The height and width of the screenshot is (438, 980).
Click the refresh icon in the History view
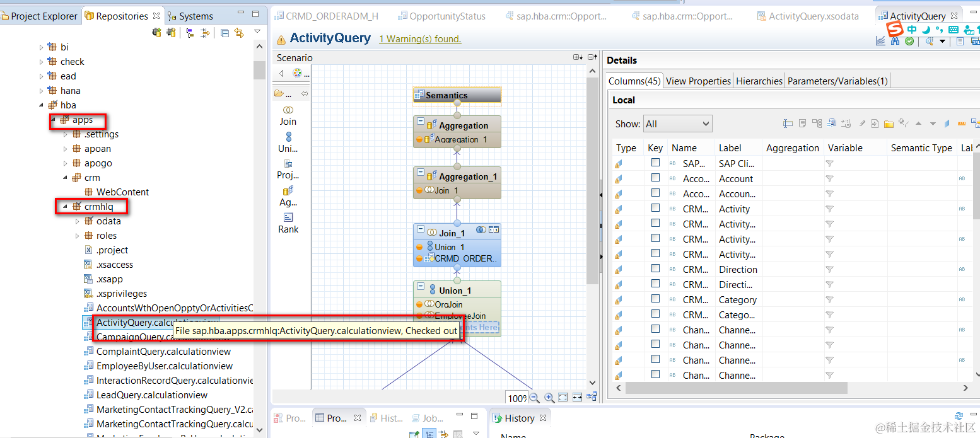click(x=959, y=416)
